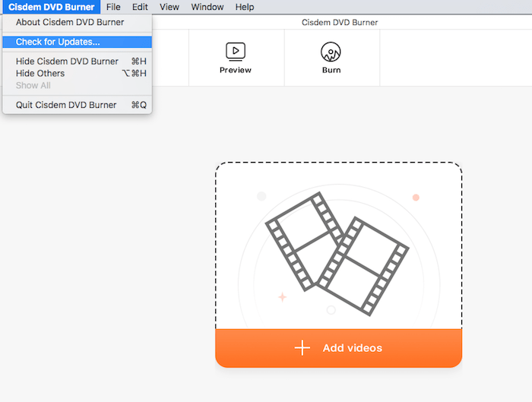Viewport: 532px width, 402px height.
Task: Close the Cisdem DVD Burner app menu
Action: point(51,7)
